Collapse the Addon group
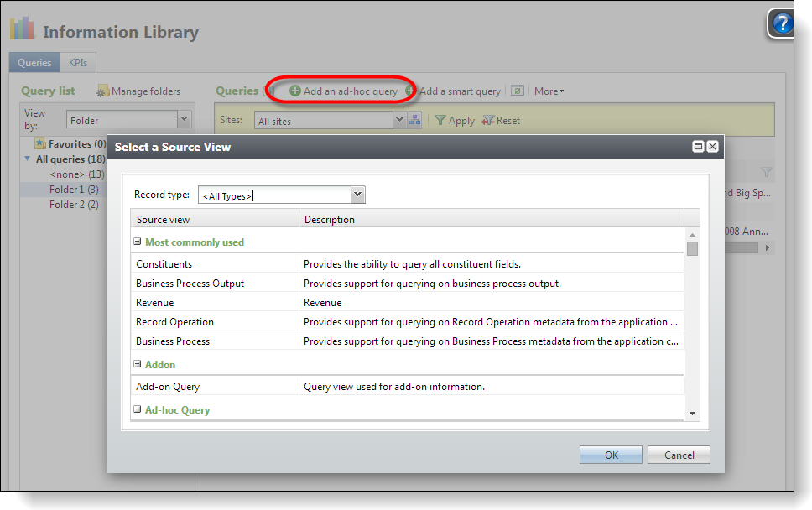 pos(138,365)
